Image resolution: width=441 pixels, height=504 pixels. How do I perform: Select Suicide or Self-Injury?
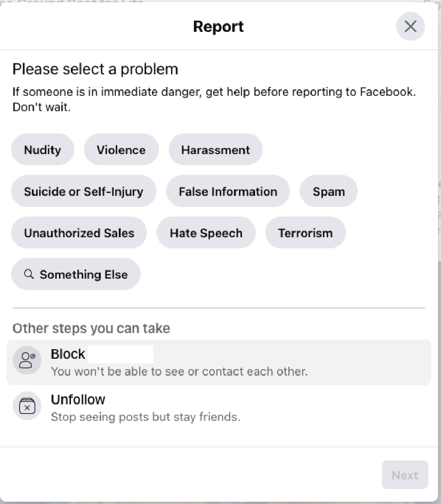click(x=84, y=191)
